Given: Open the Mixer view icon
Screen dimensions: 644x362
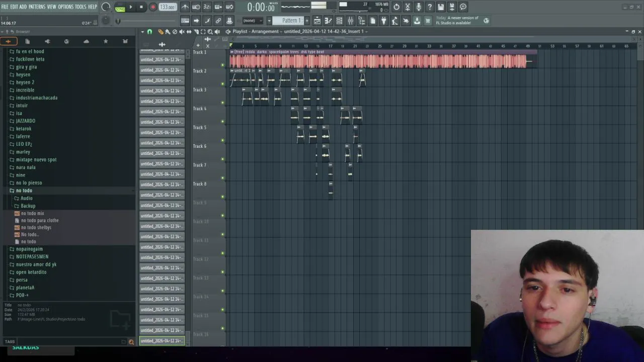Looking at the screenshot, I should (350, 21).
